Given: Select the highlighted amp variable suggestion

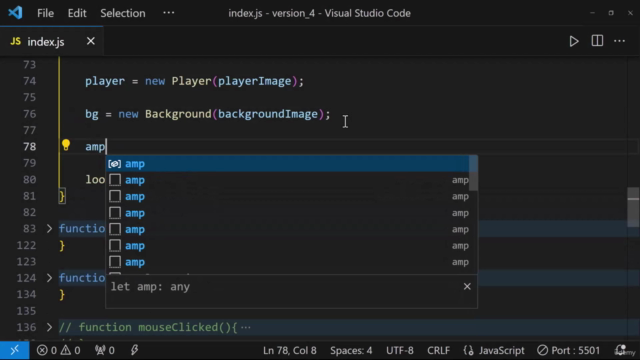Looking at the screenshot, I should coord(288,164).
